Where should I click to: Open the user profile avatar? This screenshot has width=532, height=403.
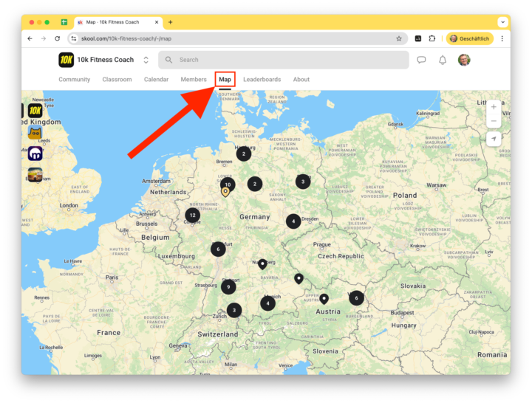click(464, 60)
